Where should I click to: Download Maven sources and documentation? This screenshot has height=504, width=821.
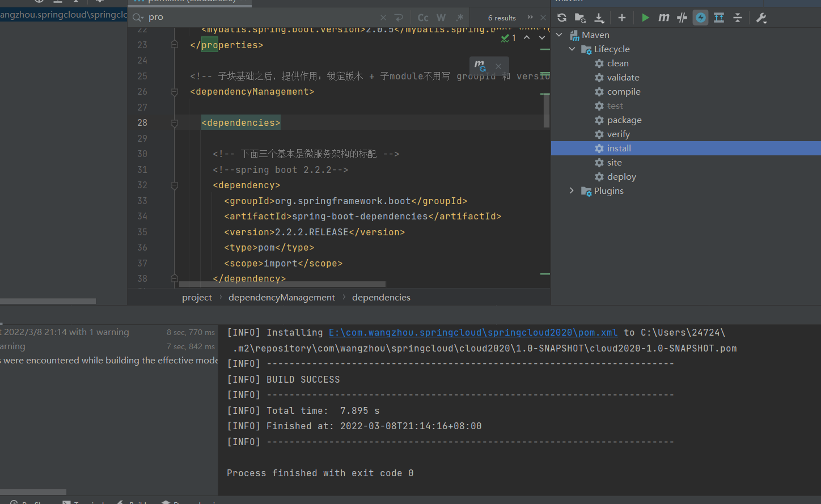tap(599, 18)
